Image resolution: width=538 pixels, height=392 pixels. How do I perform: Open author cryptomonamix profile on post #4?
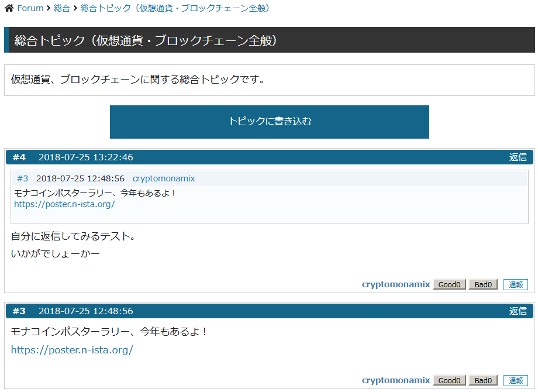[396, 284]
